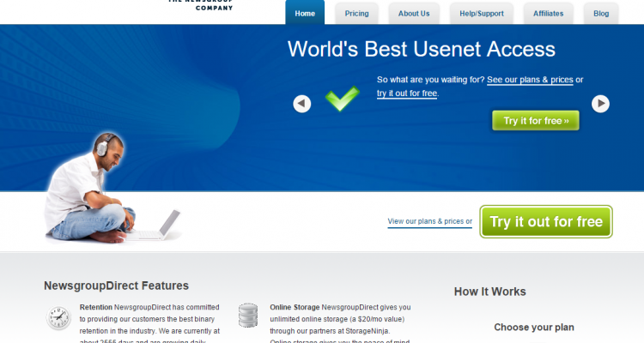Click the 'NewsgroupDirect Features' heading
The image size is (644, 343).
116,286
